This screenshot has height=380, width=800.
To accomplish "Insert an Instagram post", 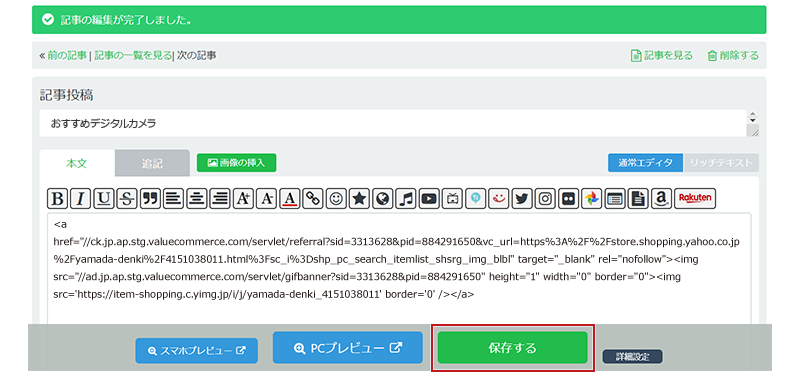I will click(545, 199).
